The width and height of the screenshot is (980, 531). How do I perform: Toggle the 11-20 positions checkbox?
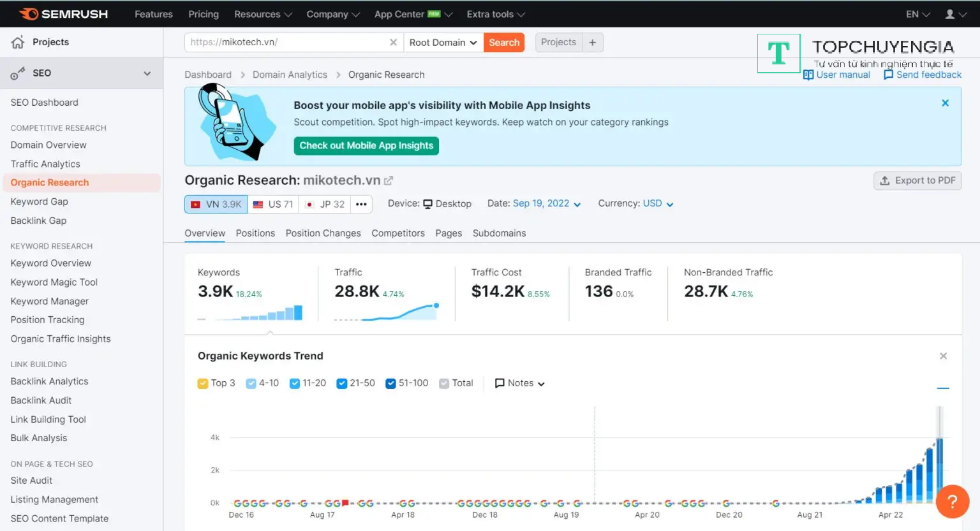295,383
